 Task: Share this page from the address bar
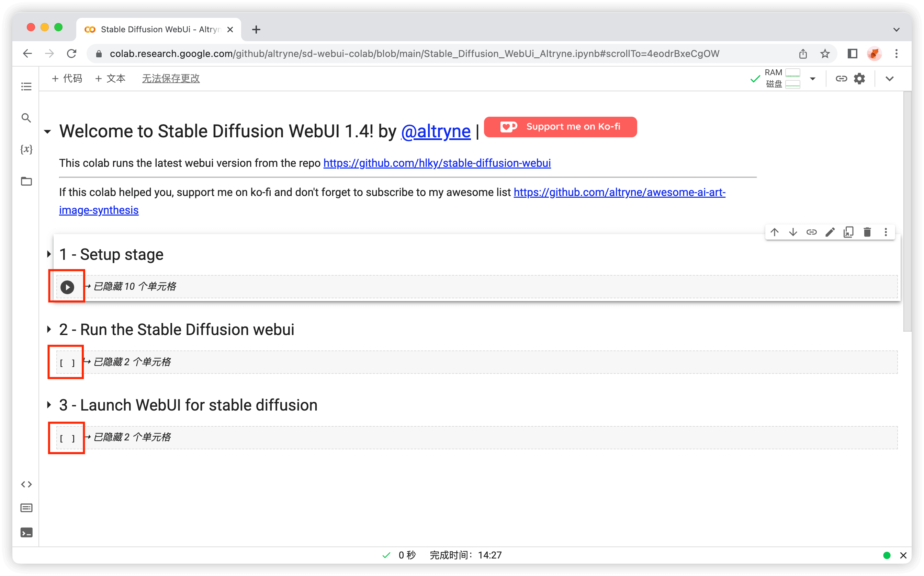(x=803, y=54)
